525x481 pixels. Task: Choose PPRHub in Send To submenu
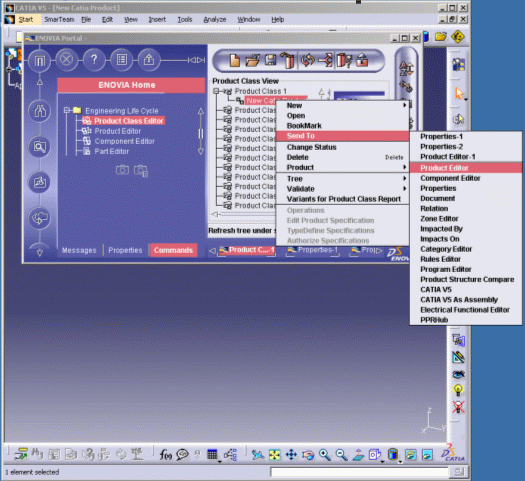click(466, 320)
